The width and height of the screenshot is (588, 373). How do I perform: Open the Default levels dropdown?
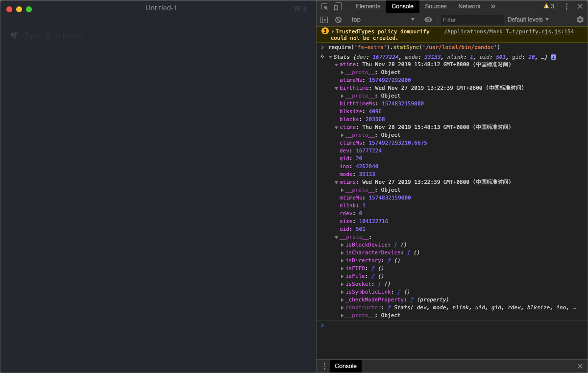(528, 20)
